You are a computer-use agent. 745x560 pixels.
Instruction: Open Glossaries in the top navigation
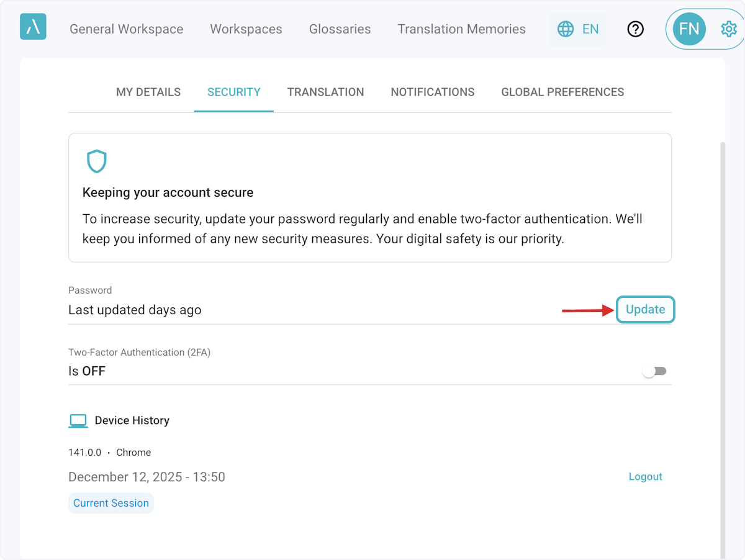pyautogui.click(x=340, y=29)
